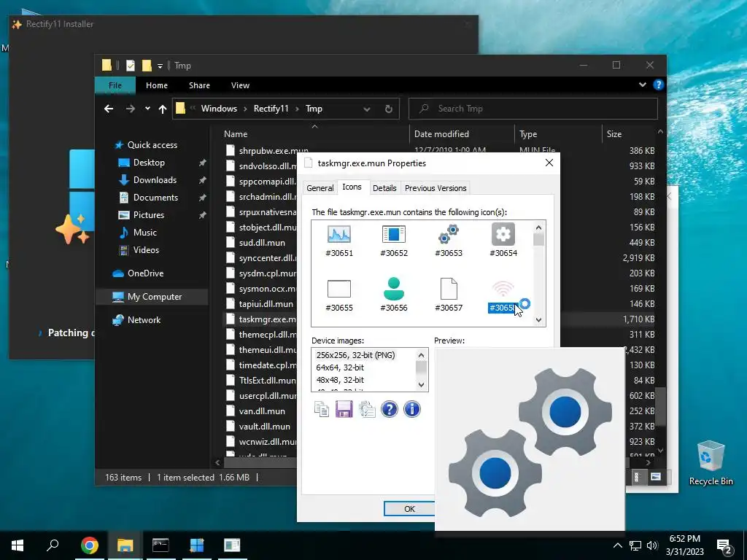Open Videos in navigation pane
Screen dimensions: 747x560
click(x=146, y=250)
